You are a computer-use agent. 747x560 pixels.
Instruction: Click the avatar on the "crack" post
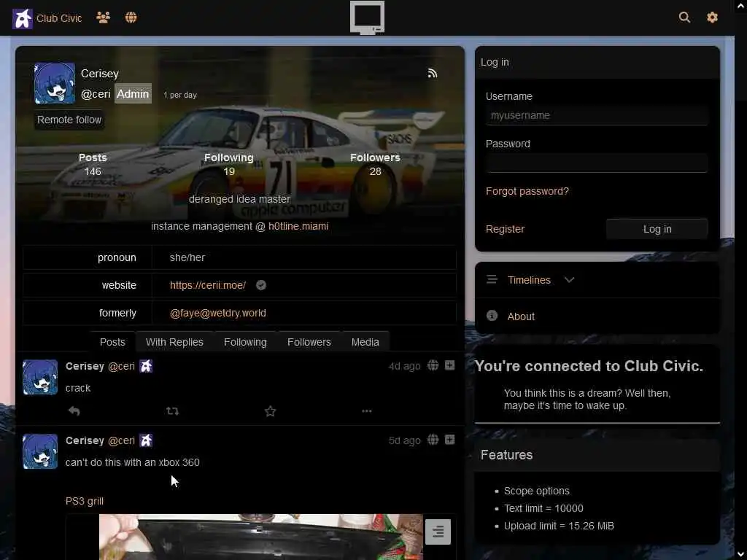coord(40,377)
